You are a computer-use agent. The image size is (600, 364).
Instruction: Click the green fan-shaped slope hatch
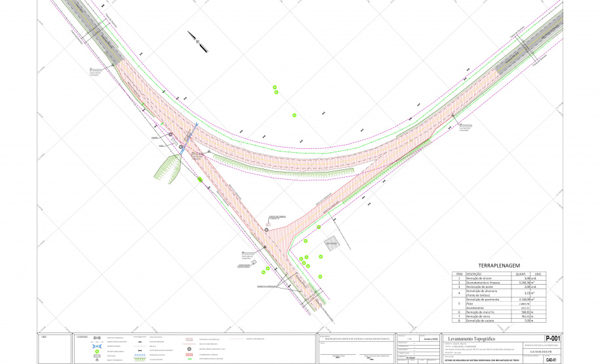pyautogui.click(x=167, y=166)
